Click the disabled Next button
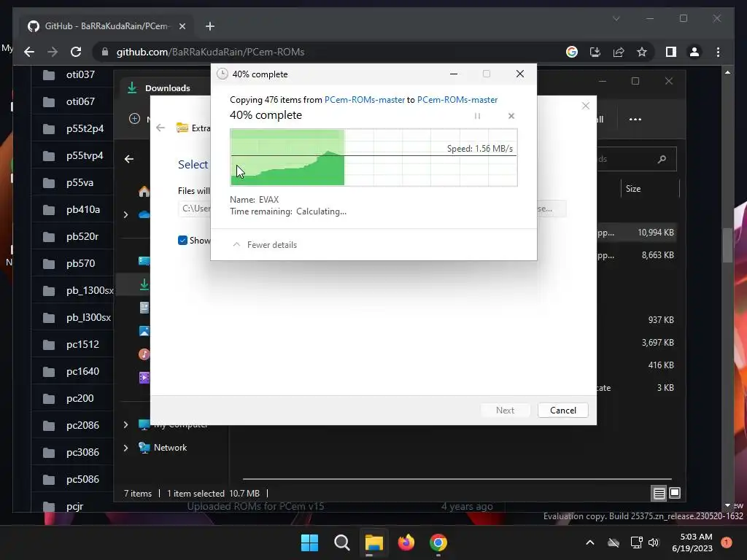747x560 pixels. (505, 410)
